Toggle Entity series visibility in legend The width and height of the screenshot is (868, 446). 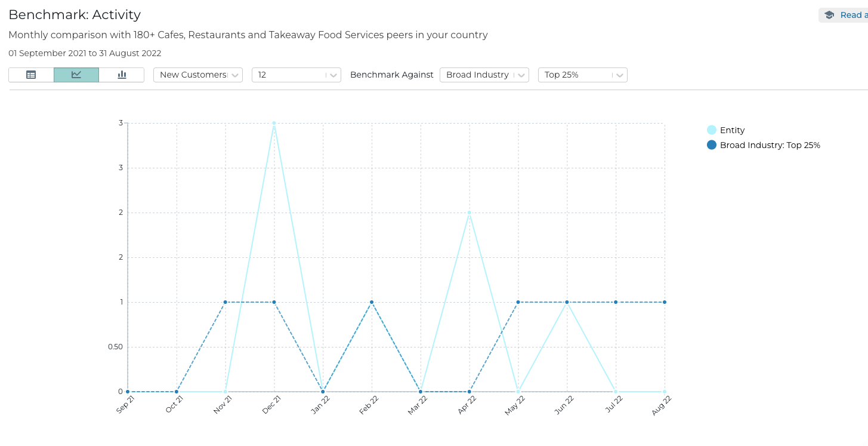732,130
